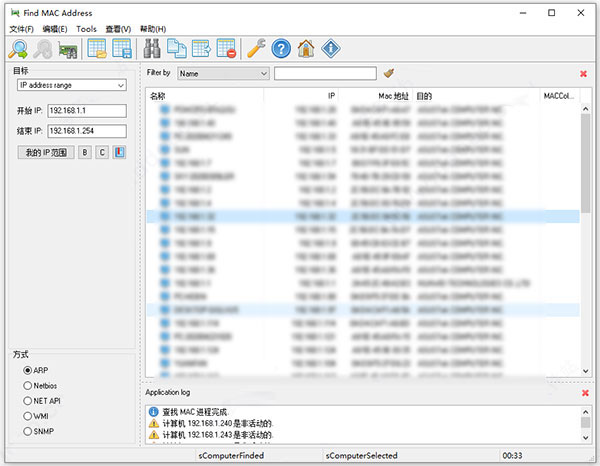Sort by the 目的 column header
Viewport: 600px width, 466px height.
pyautogui.click(x=476, y=96)
